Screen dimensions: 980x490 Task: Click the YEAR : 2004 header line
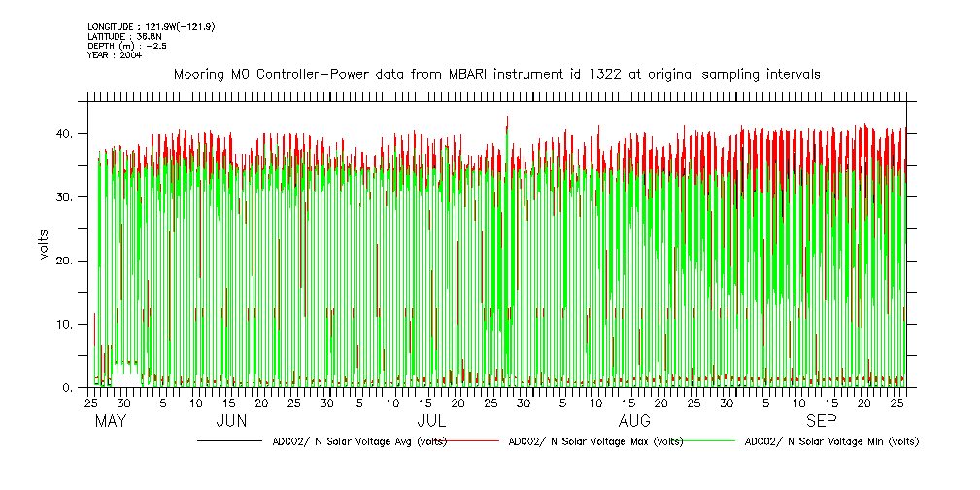(x=115, y=55)
